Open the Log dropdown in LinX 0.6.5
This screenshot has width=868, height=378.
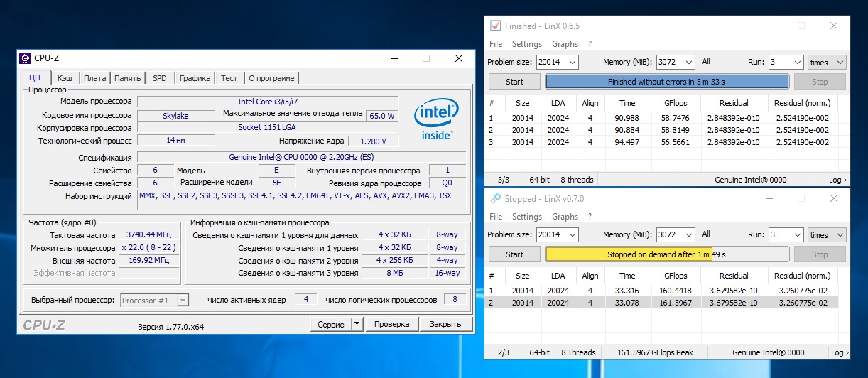point(837,180)
